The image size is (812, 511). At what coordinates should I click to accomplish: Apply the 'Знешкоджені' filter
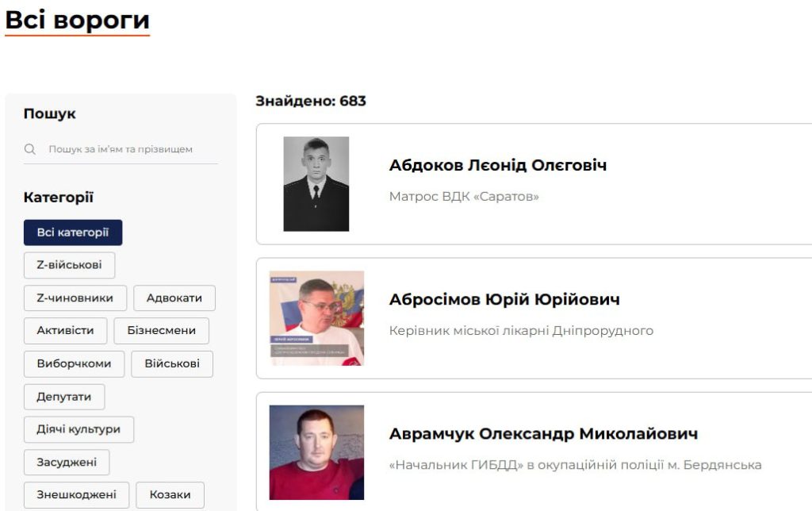pos(76,495)
